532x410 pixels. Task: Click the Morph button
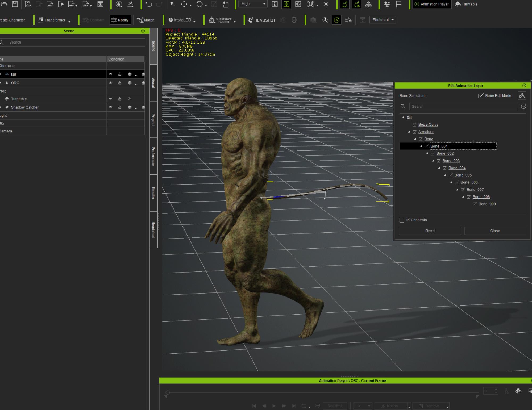click(x=146, y=20)
